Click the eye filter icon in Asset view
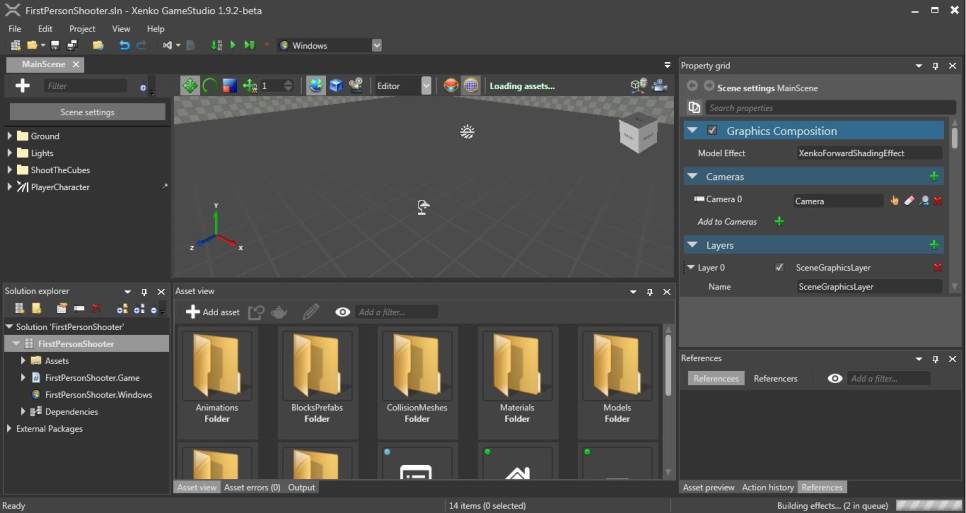 tap(343, 312)
